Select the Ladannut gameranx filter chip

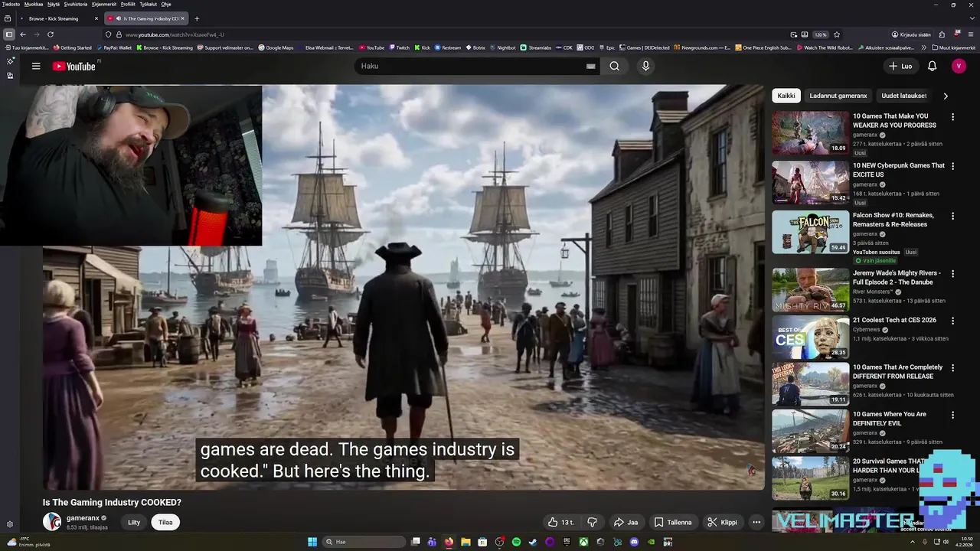(x=838, y=96)
